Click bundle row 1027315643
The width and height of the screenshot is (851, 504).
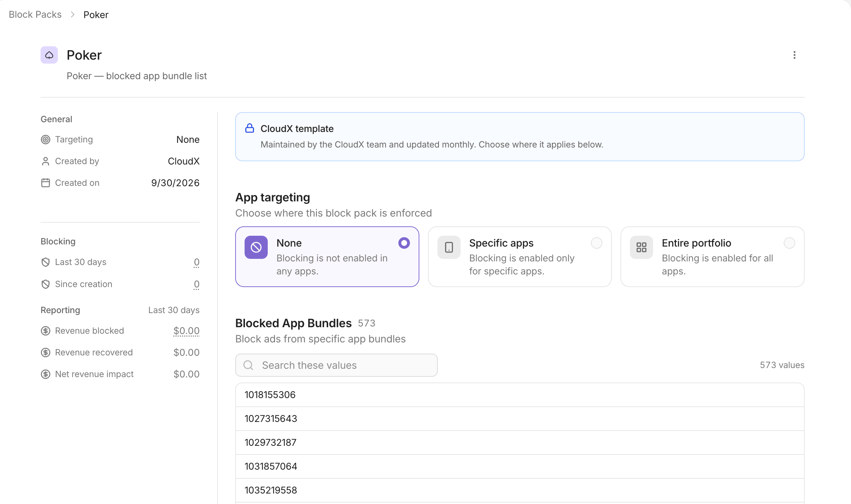(520, 419)
